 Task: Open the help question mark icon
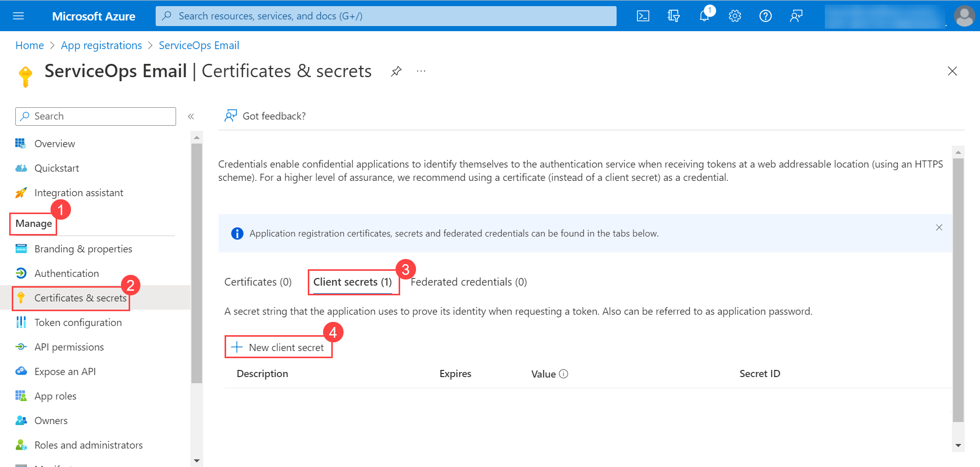pos(765,16)
